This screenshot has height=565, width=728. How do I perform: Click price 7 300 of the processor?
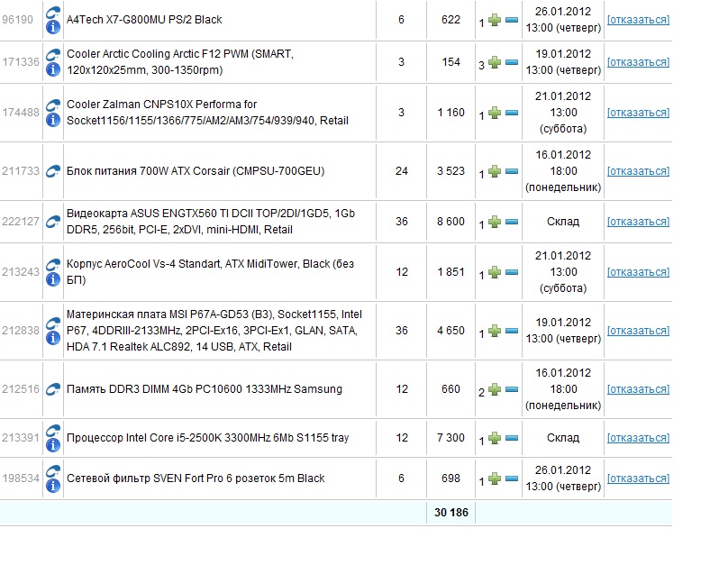450,438
